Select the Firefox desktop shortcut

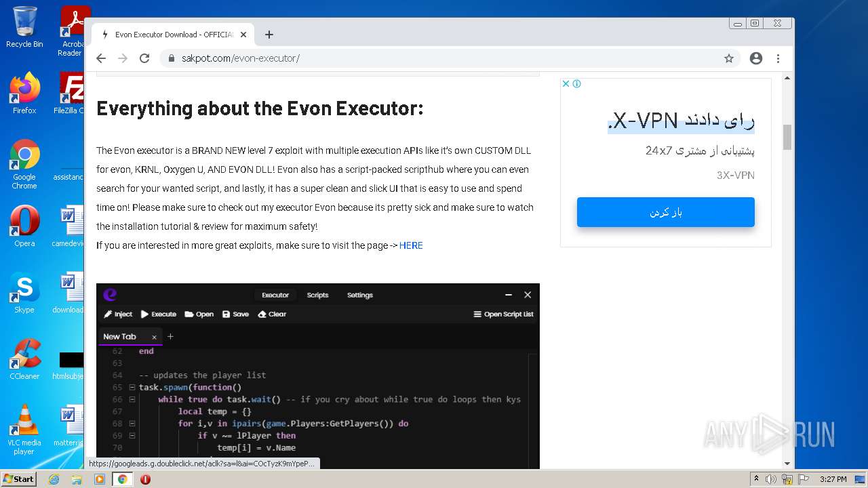point(24,93)
